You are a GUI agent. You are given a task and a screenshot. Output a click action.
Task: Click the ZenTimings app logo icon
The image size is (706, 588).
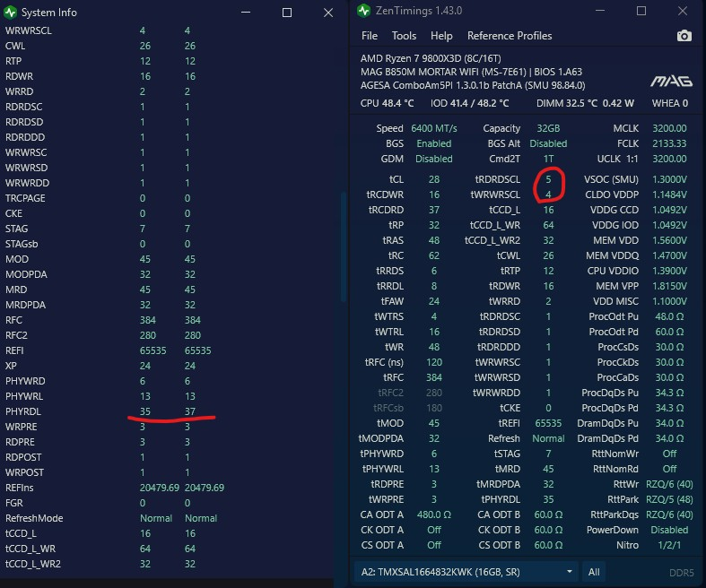(x=364, y=11)
